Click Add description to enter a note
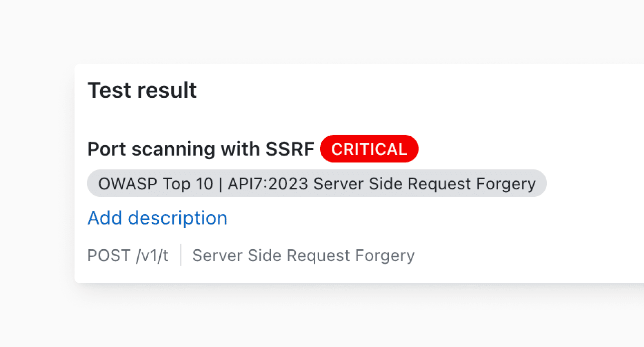 (157, 218)
